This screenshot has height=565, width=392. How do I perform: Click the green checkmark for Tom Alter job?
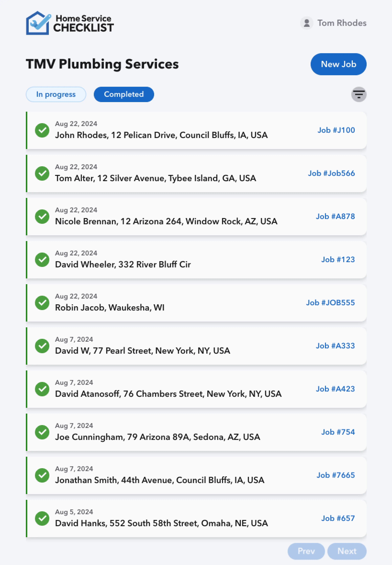42,173
